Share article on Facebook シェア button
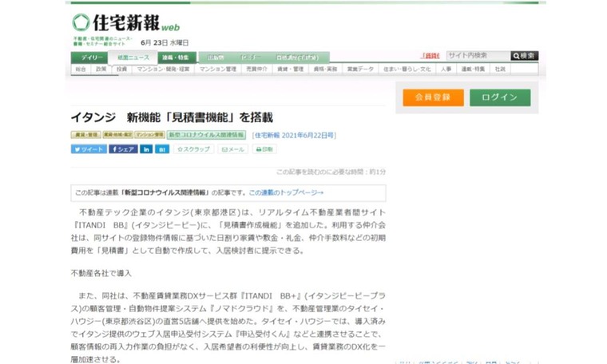This screenshot has height=364, width=607. (x=124, y=149)
